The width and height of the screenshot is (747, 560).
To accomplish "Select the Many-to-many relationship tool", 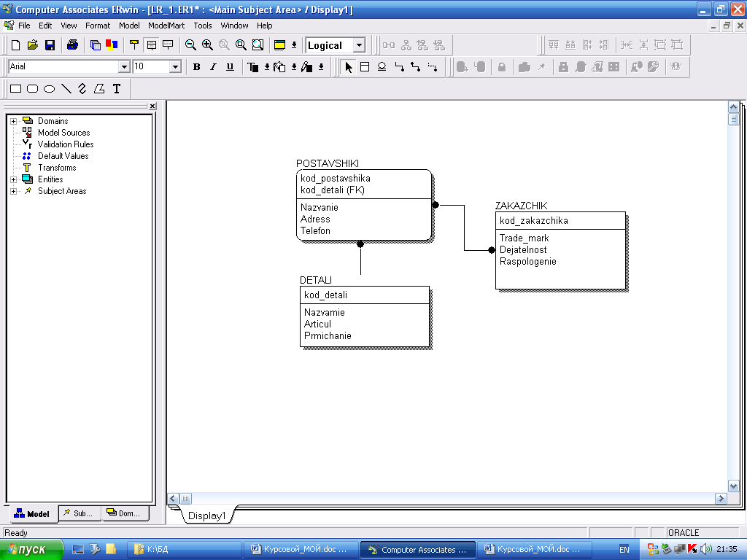I will tap(416, 67).
